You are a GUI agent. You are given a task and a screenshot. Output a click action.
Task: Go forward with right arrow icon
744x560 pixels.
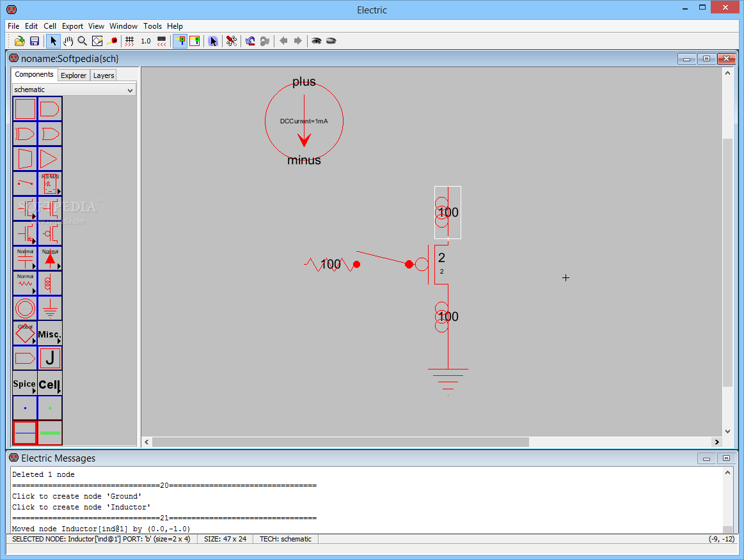point(297,41)
